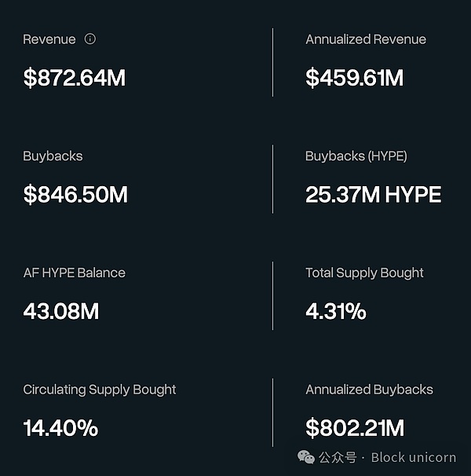Select the Buybacks label
Image resolution: width=471 pixels, height=476 pixels.
pos(53,156)
